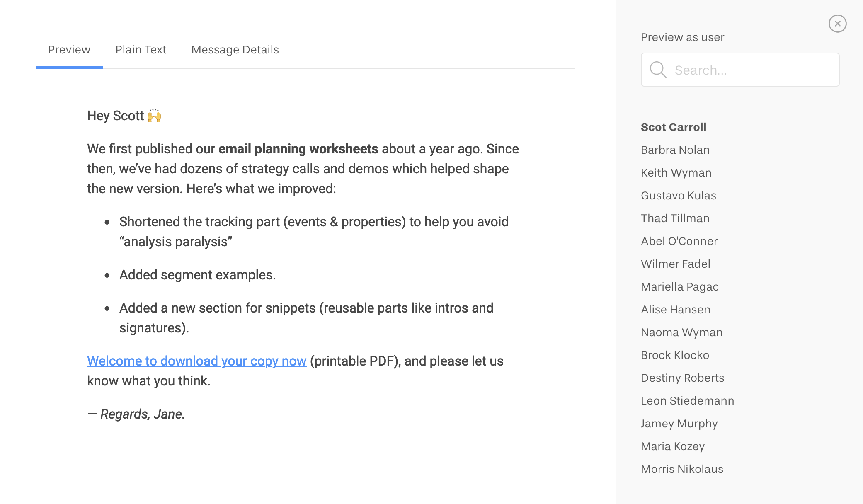
Task: Choose Keith Wyman as preview user
Action: (676, 173)
